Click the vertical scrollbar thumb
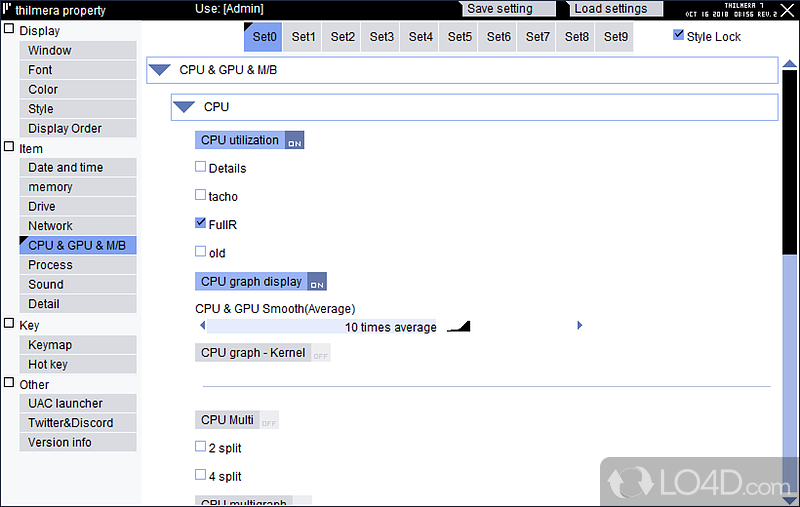800x507 pixels. pyautogui.click(x=790, y=162)
